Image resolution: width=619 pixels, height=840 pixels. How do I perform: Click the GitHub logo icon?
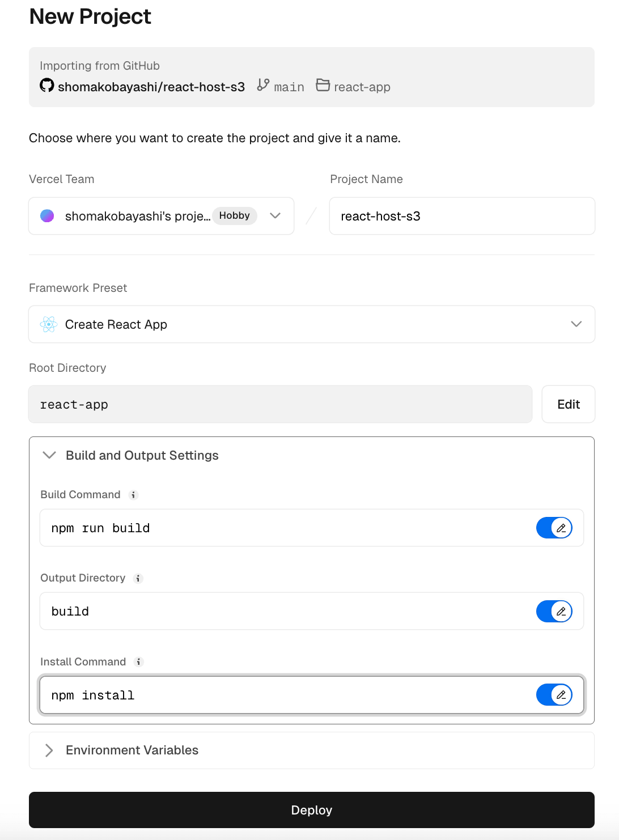coord(47,86)
